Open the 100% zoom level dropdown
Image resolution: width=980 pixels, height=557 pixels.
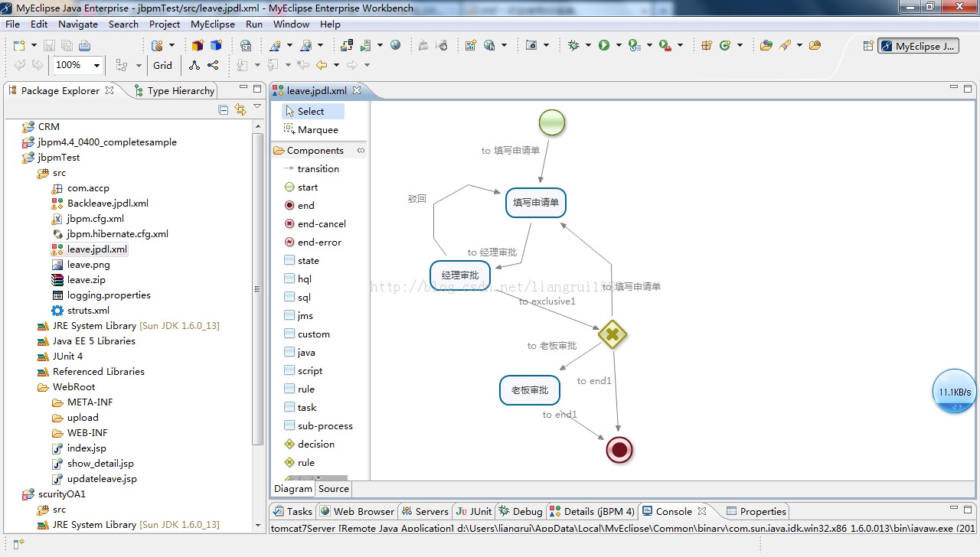[96, 66]
